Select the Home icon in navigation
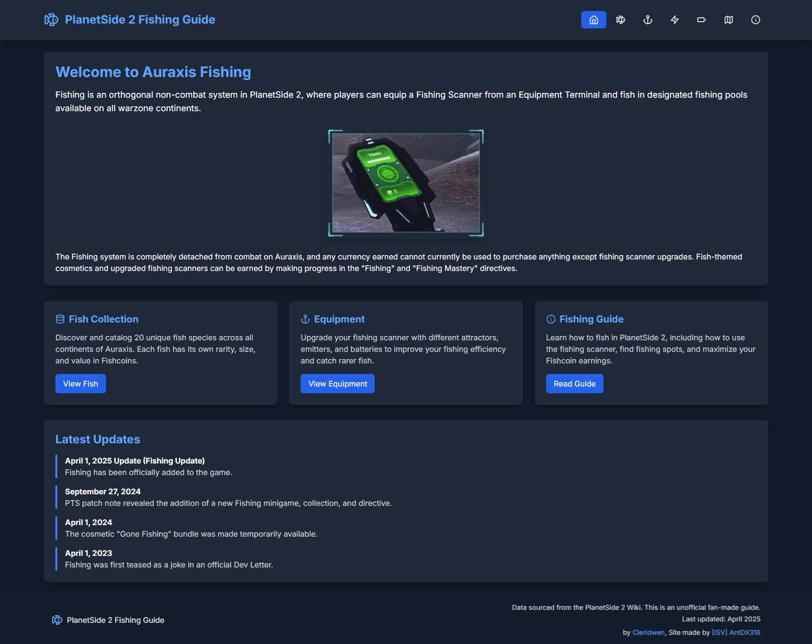The height and width of the screenshot is (644, 812). click(593, 20)
